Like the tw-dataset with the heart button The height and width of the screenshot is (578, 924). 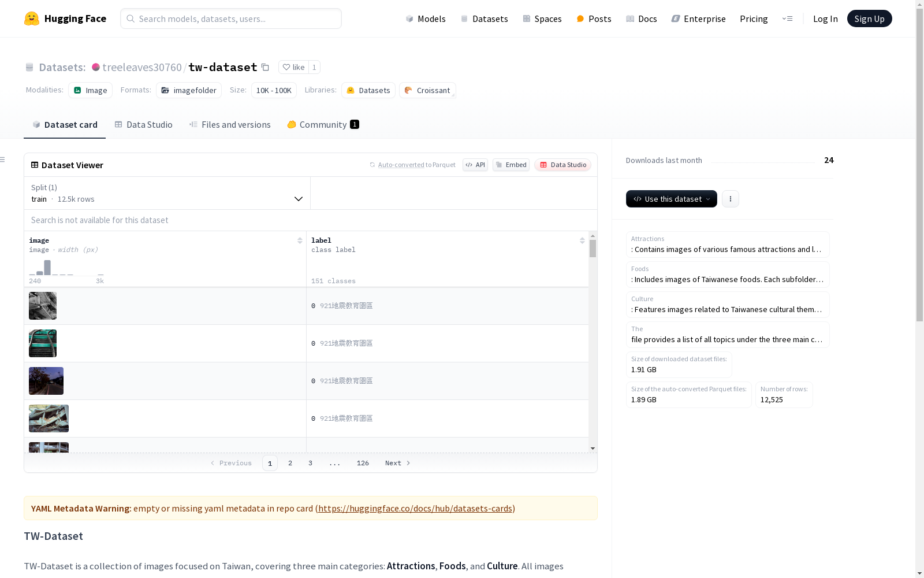[293, 67]
